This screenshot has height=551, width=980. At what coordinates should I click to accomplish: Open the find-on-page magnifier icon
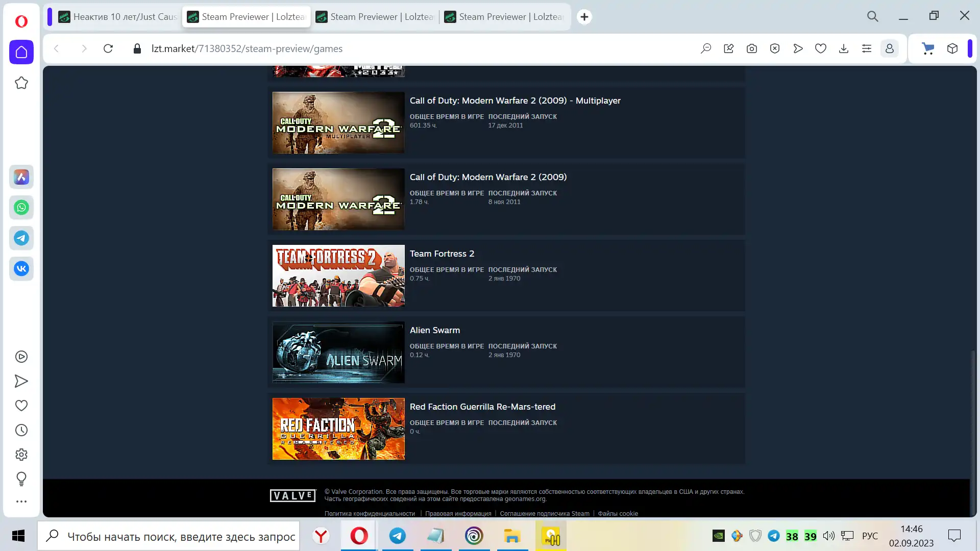pyautogui.click(x=706, y=48)
